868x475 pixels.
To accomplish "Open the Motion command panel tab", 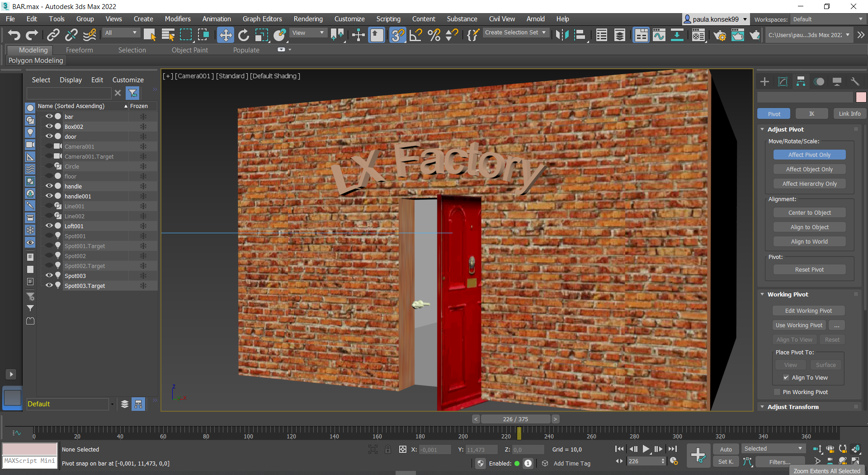I will tap(819, 81).
